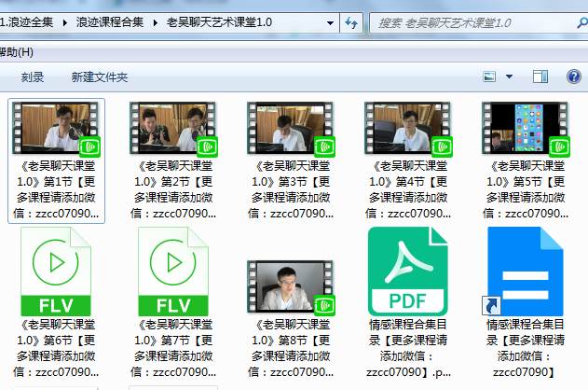Click the 老吴聊天艺术课堂1.0 breadcrumb
This screenshot has height=390, width=588.
click(x=219, y=22)
